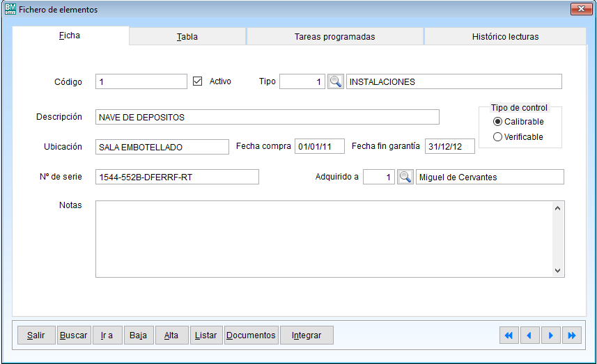Viewport: 597px width, 364px height.
Task: Close the Fichero de elementos window
Action: click(x=581, y=10)
